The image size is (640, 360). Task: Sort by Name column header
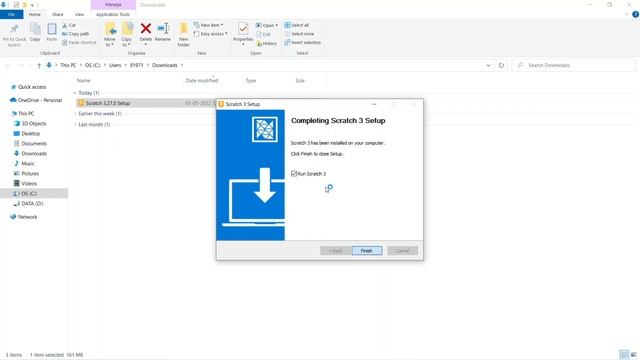coord(84,81)
